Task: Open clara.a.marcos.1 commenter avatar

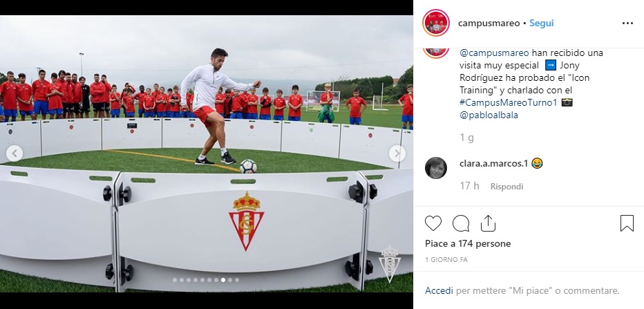Action: [436, 168]
